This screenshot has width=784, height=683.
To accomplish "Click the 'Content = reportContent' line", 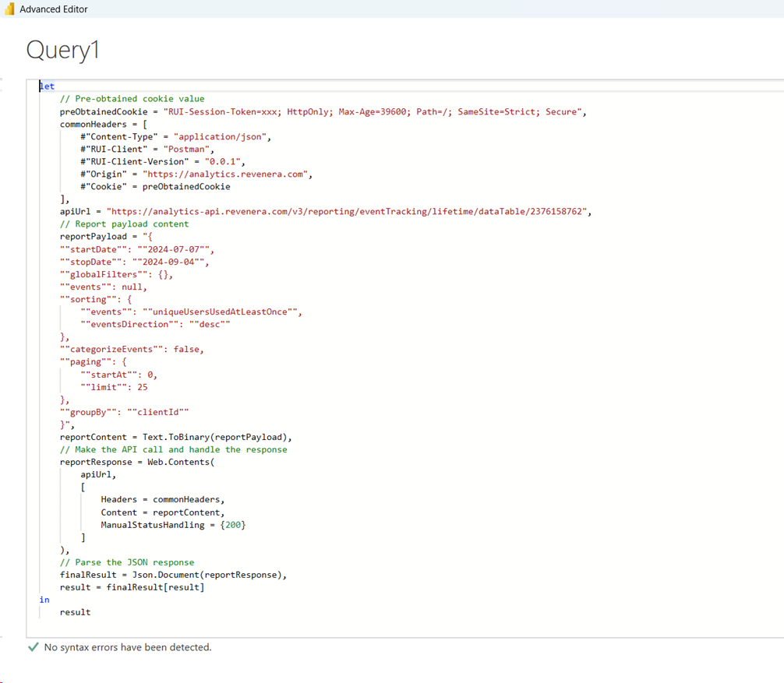I will tap(163, 512).
